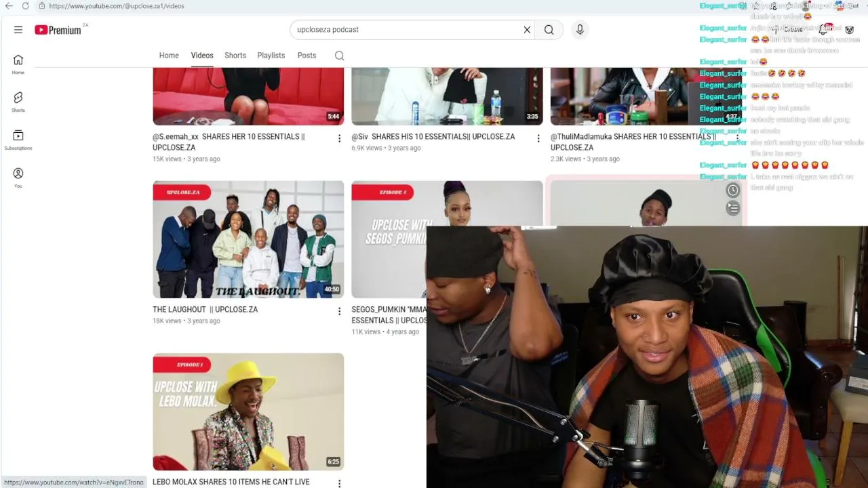Open options menu for Siv essentials video

538,138
